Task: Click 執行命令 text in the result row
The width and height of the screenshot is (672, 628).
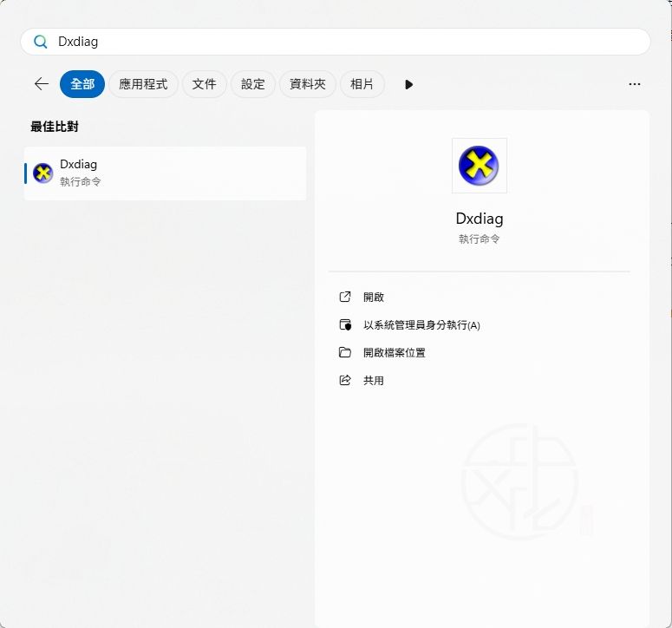Action: click(80, 182)
